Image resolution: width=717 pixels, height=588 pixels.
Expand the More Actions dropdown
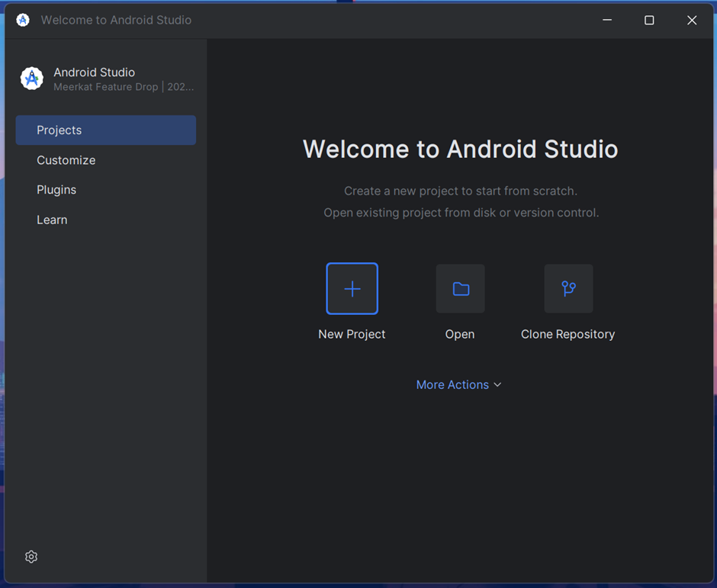[x=458, y=385]
